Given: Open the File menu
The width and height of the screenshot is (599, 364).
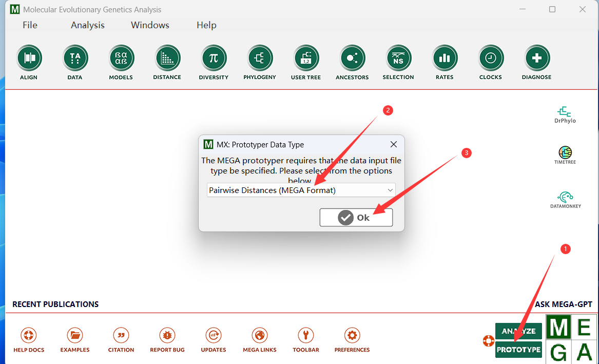Looking at the screenshot, I should coord(30,25).
